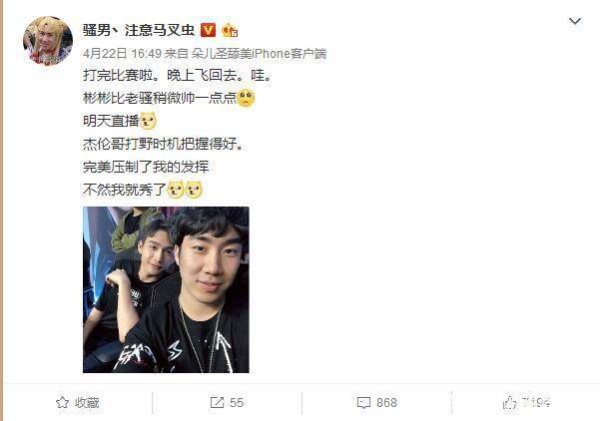Click the doge emoji after 明天直播
Viewport: 600px width, 421px height.
[x=148, y=121]
